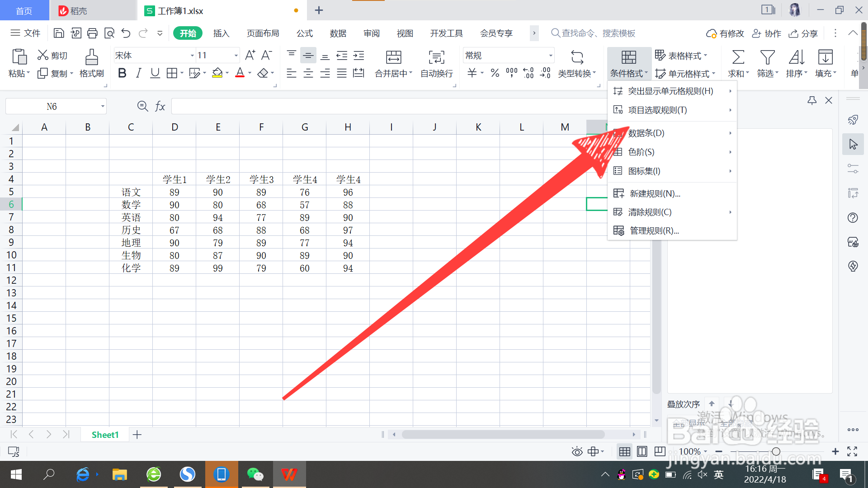
Task: Open Icon Sets (图标集) menu item
Action: click(672, 171)
